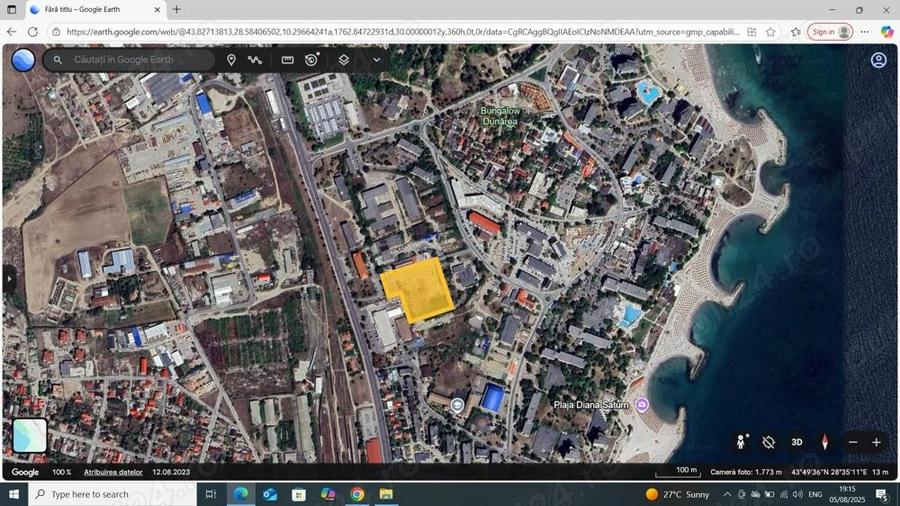Zoom in with the plus button
The width and height of the screenshot is (900, 506).
(876, 442)
